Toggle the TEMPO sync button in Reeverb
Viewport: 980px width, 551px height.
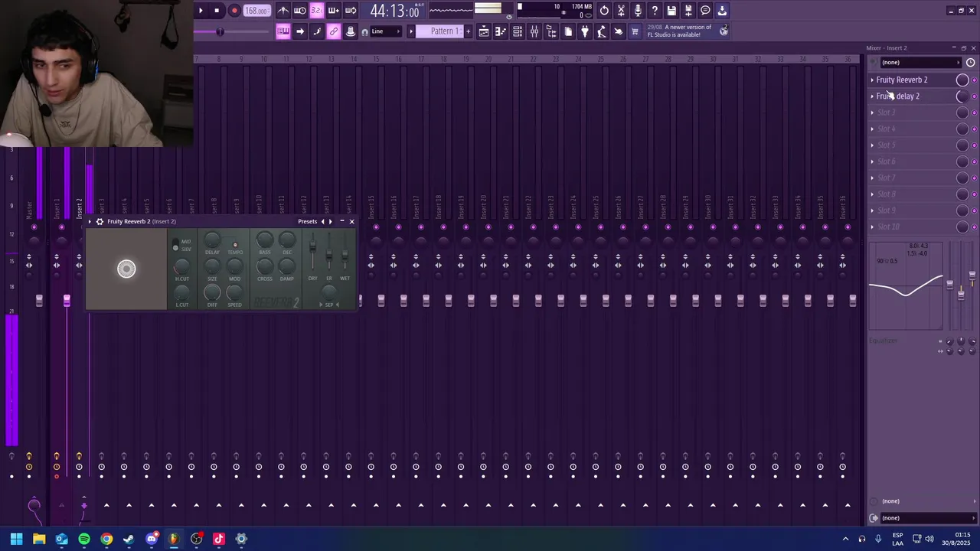coord(235,245)
